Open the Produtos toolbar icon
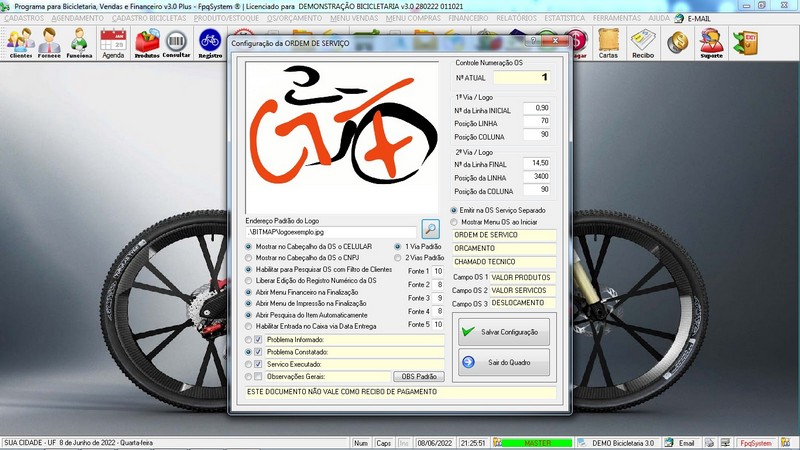 (147, 43)
